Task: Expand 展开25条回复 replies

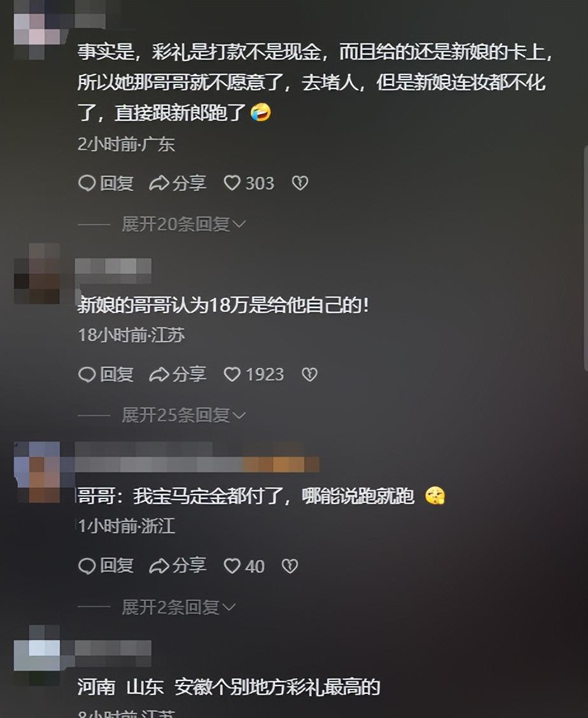Action: tap(184, 415)
